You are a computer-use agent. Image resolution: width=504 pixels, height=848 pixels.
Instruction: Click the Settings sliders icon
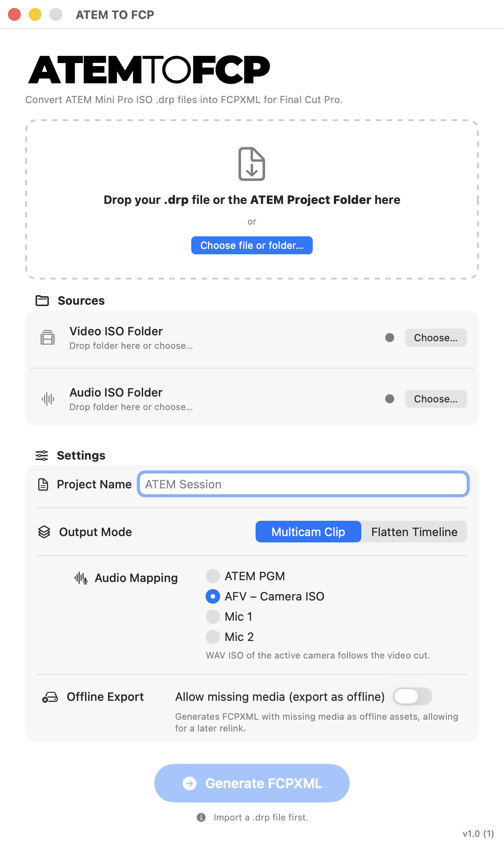pyautogui.click(x=42, y=456)
